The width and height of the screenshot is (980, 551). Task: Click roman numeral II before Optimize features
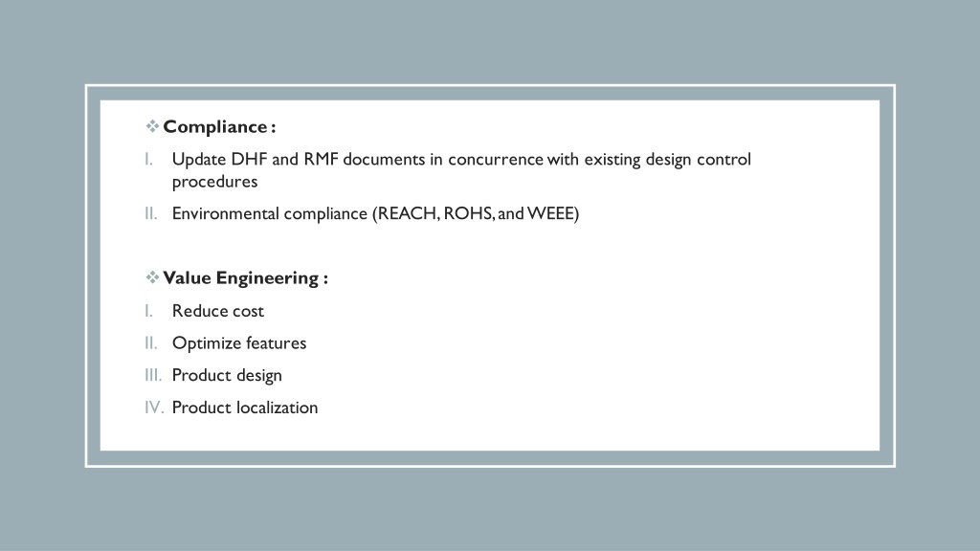coord(150,343)
